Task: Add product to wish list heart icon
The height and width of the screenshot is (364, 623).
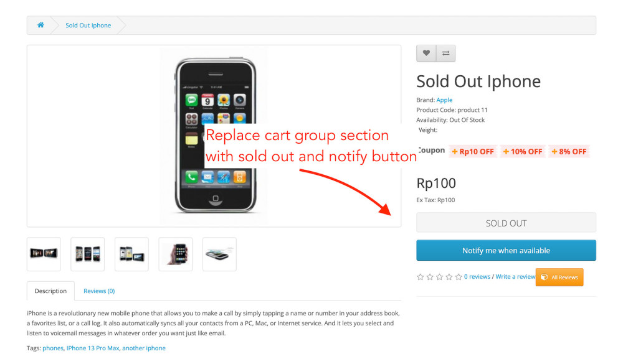Action: click(426, 54)
